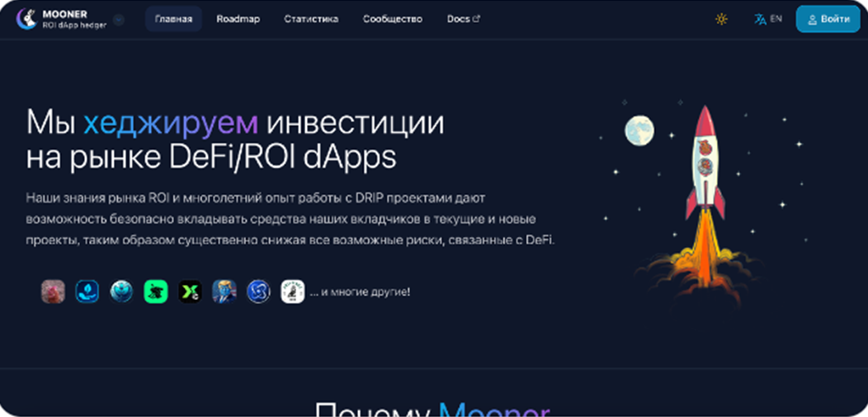Toggle light theme with sun icon

tap(721, 19)
